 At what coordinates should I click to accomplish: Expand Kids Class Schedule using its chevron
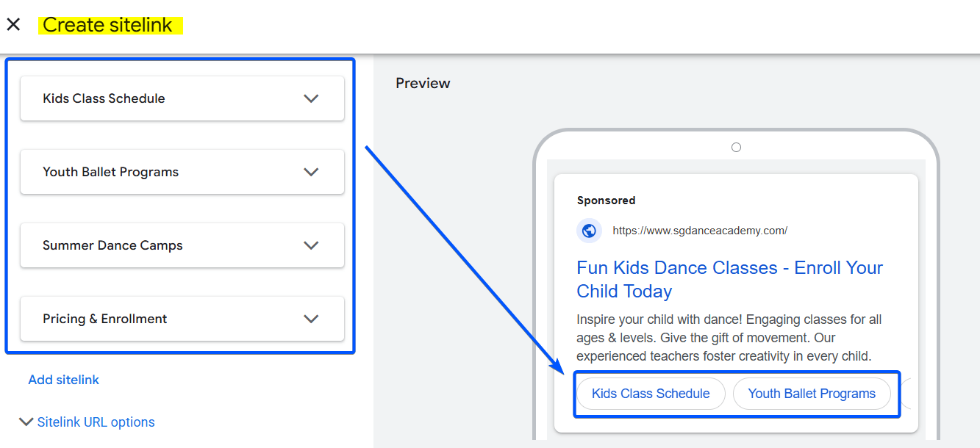311,98
